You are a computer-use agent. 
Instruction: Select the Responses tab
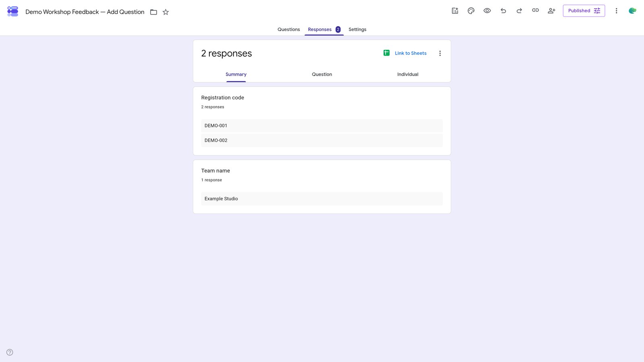[324, 29]
